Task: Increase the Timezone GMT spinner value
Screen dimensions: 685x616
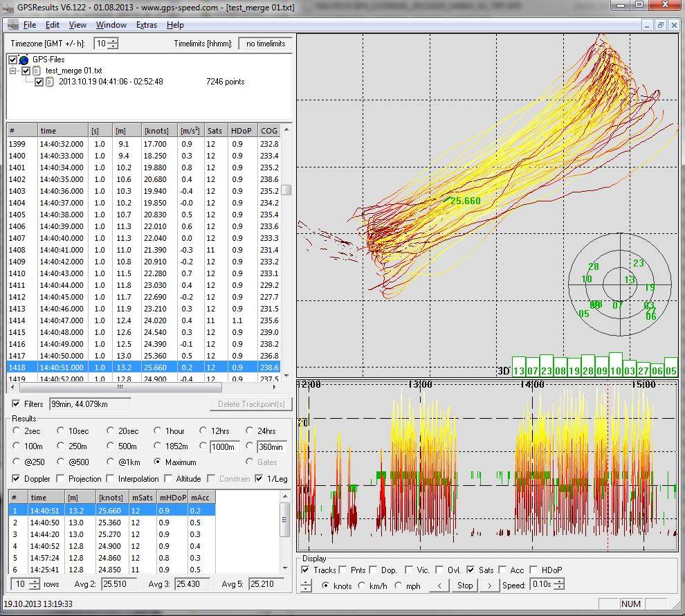Action: pos(113,40)
